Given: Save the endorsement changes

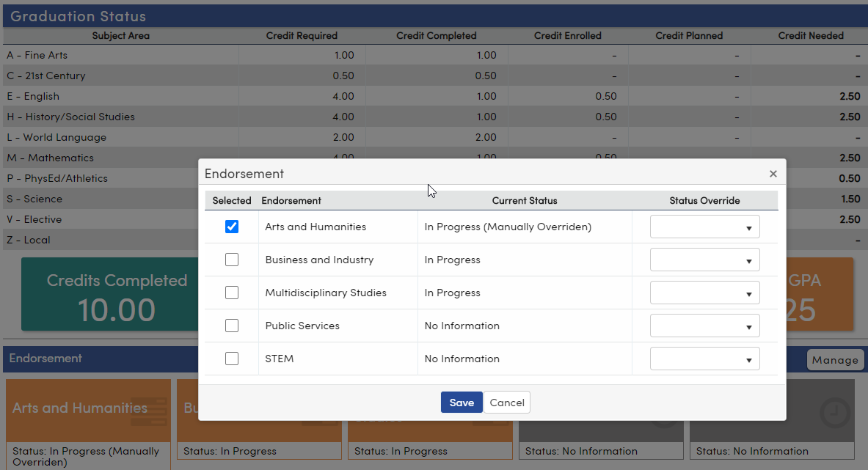Looking at the screenshot, I should 462,402.
